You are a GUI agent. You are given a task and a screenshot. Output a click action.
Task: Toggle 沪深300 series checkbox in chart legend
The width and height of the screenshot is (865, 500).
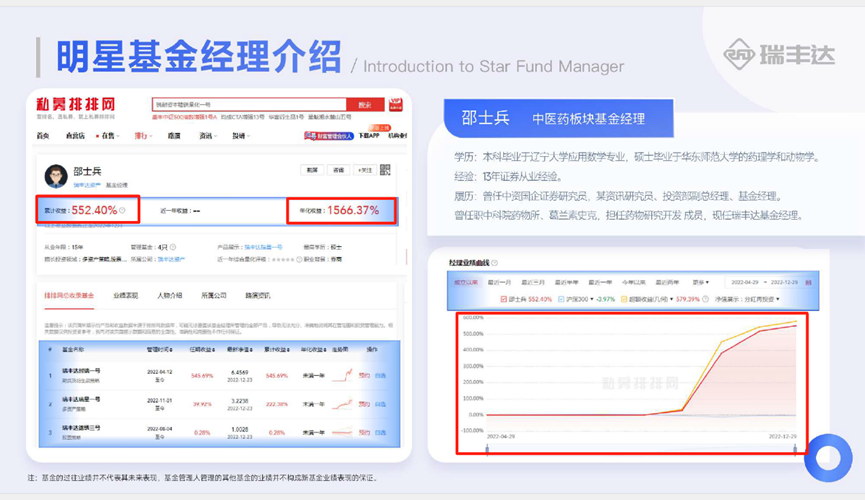(561, 299)
